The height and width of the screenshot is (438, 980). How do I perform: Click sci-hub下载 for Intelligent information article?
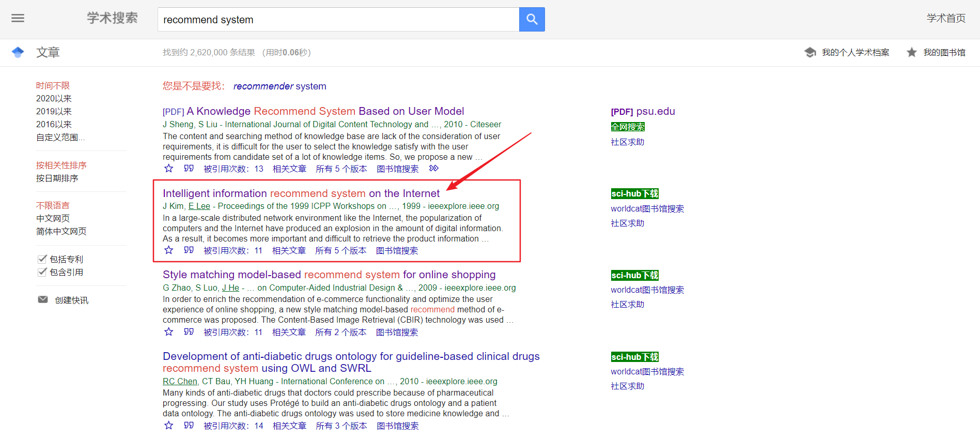[634, 194]
